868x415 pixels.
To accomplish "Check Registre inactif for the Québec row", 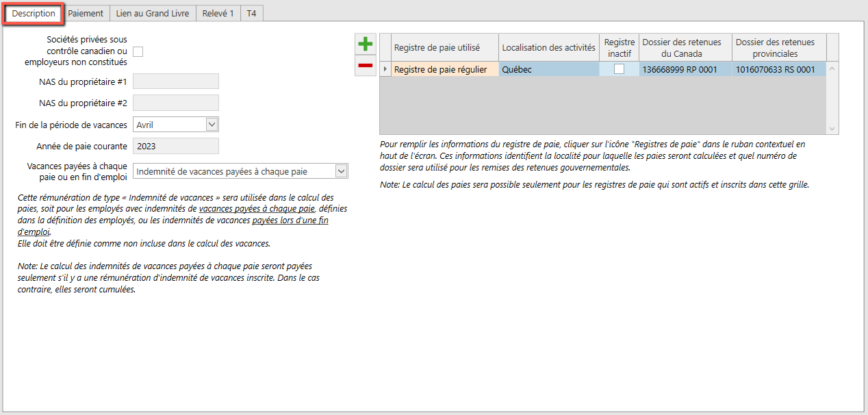I will point(619,69).
